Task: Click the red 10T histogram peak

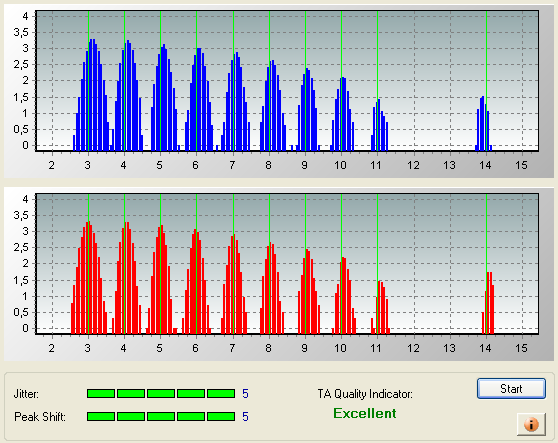Action: pos(344,295)
